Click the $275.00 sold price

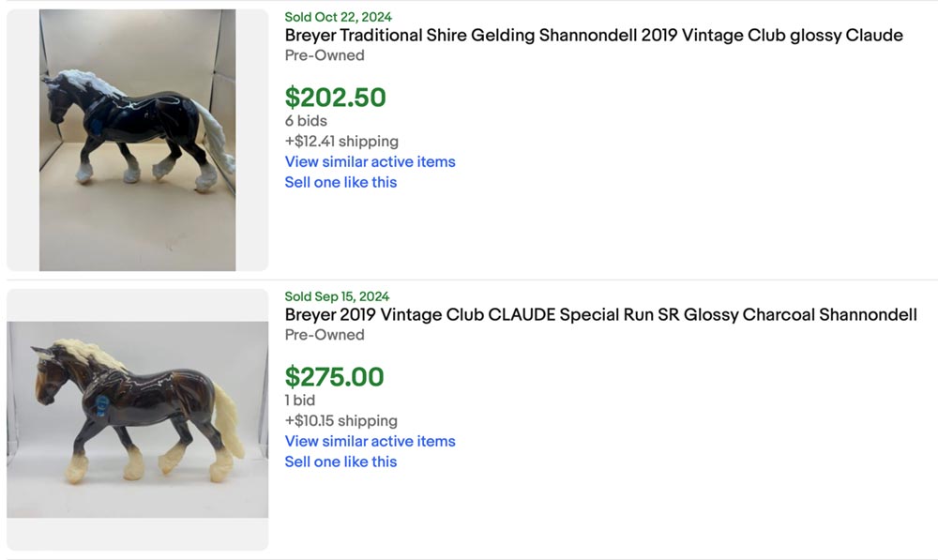click(334, 377)
